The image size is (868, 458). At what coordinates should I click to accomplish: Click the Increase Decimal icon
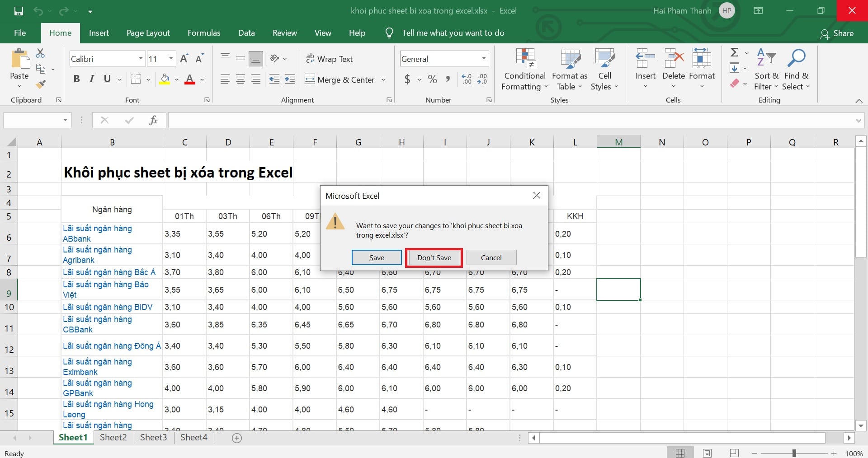(467, 79)
